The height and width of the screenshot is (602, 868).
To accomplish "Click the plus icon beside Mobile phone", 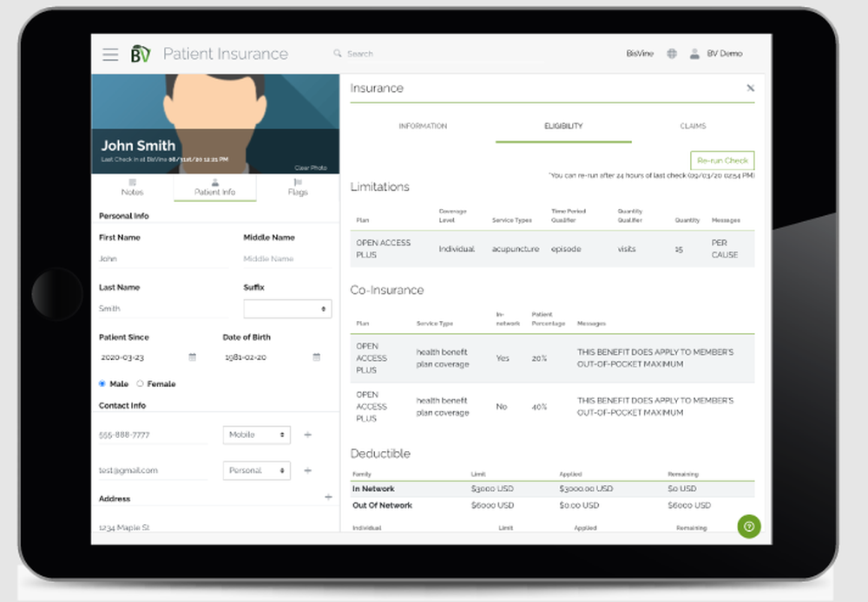I will pyautogui.click(x=308, y=435).
